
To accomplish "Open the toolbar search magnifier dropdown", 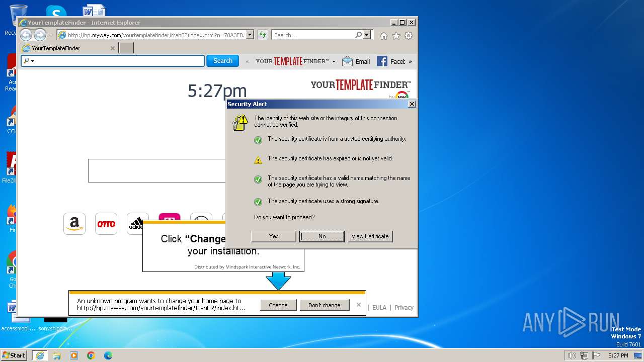I will [x=29, y=61].
